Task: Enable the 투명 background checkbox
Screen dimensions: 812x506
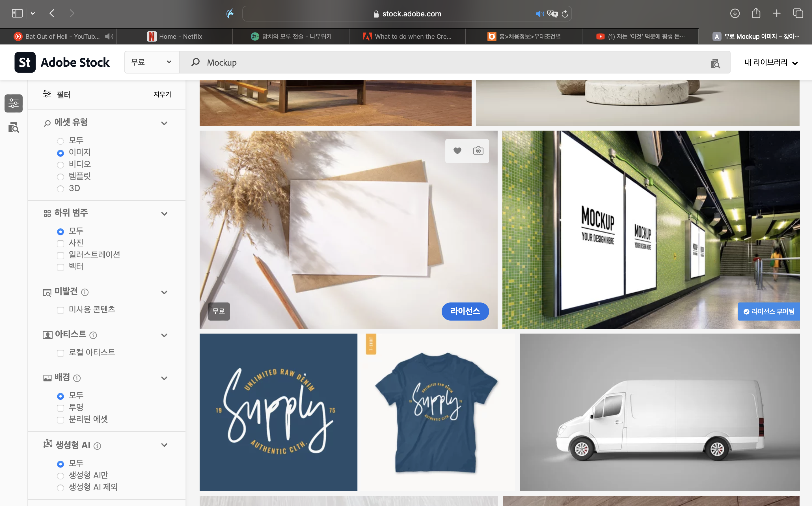Action: 61,408
